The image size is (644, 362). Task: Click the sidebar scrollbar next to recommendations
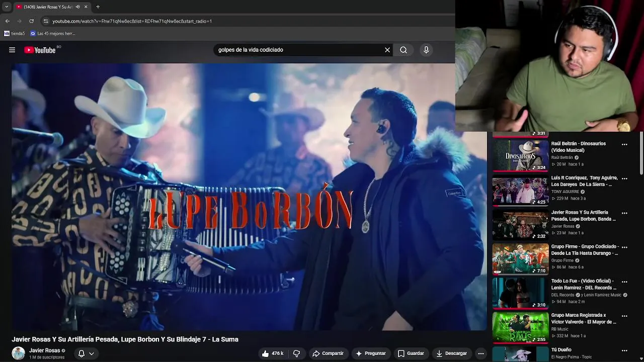pyautogui.click(x=641, y=153)
